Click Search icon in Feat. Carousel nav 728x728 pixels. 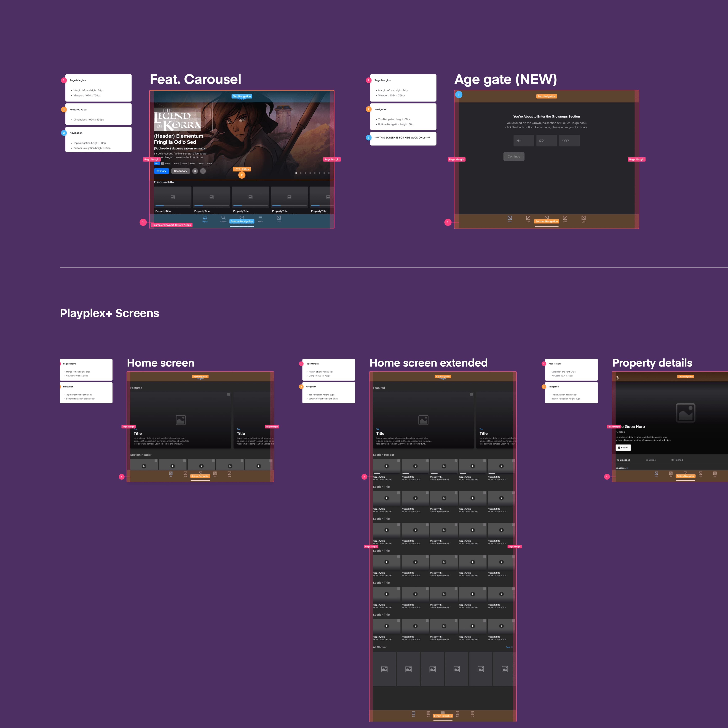[223, 218]
